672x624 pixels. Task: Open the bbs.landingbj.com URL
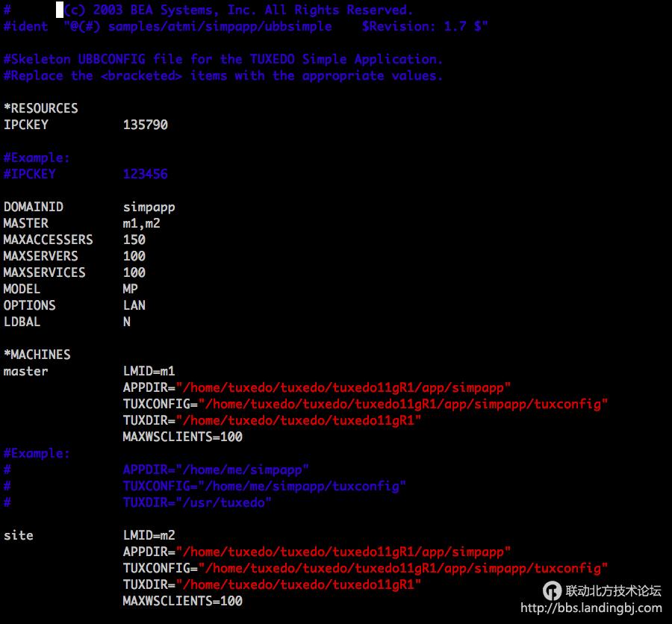pos(591,608)
